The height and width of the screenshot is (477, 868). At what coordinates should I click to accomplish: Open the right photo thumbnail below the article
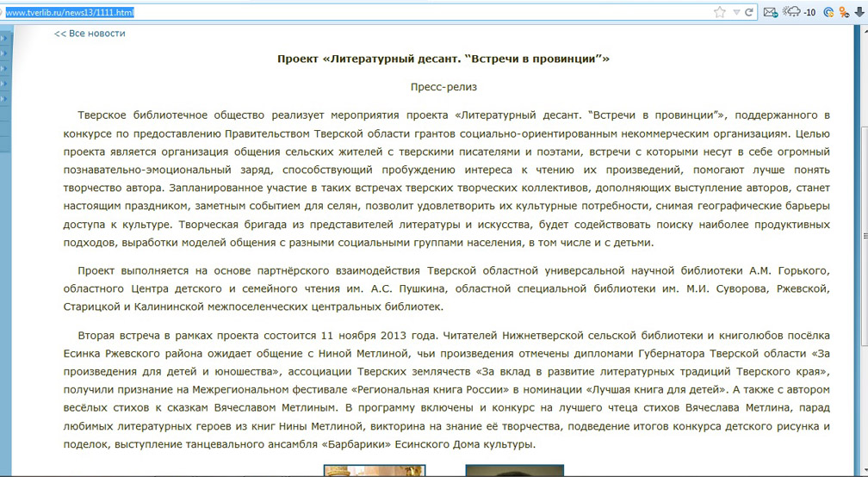pos(515,471)
